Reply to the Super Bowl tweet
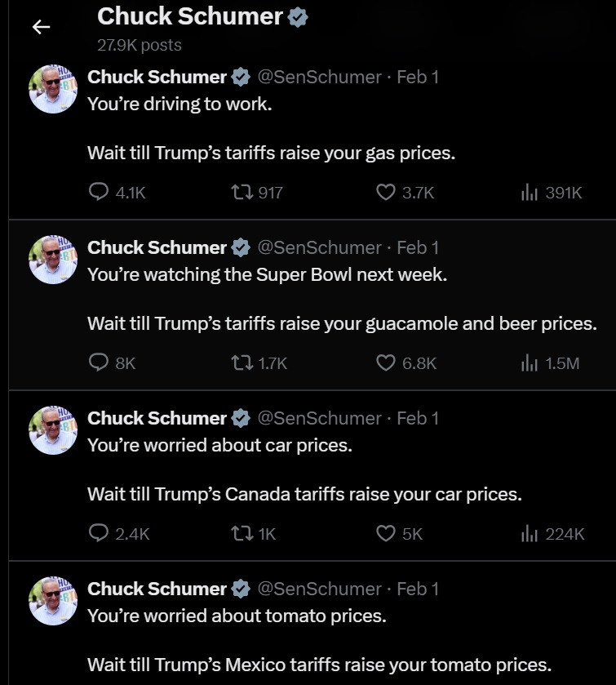Screen dimensions: 616x685 pyautogui.click(x=99, y=363)
